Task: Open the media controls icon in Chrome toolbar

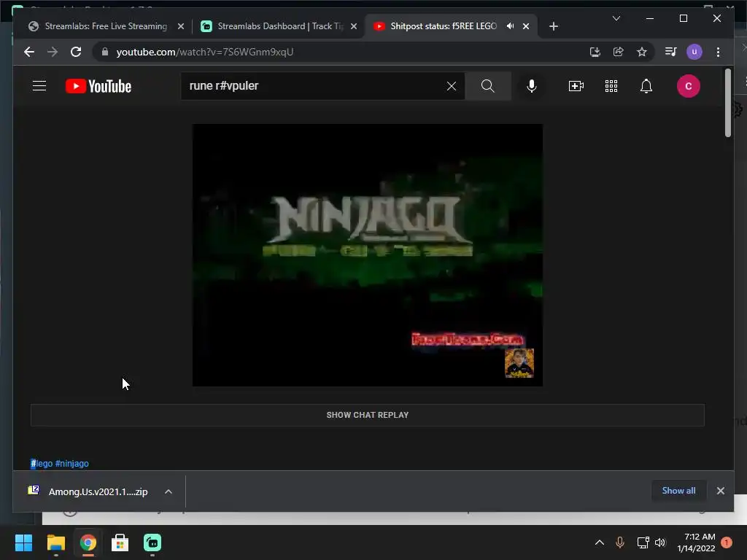Action: [x=671, y=52]
